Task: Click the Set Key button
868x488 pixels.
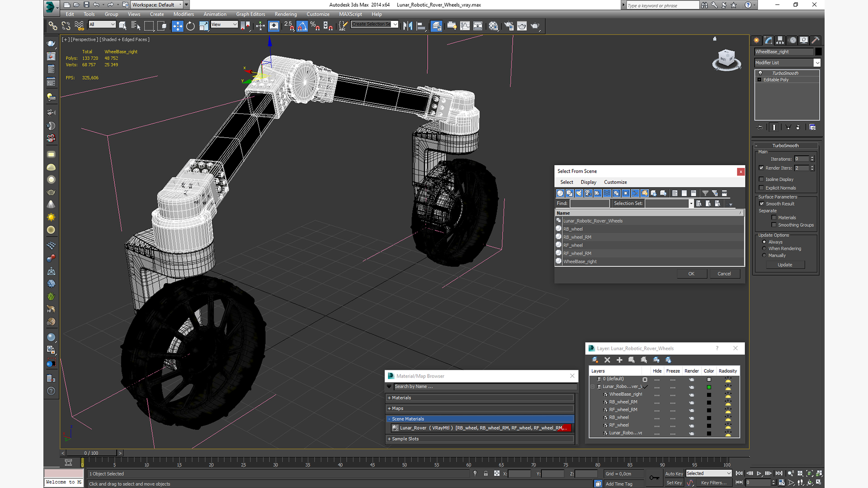Action: [x=674, y=483]
